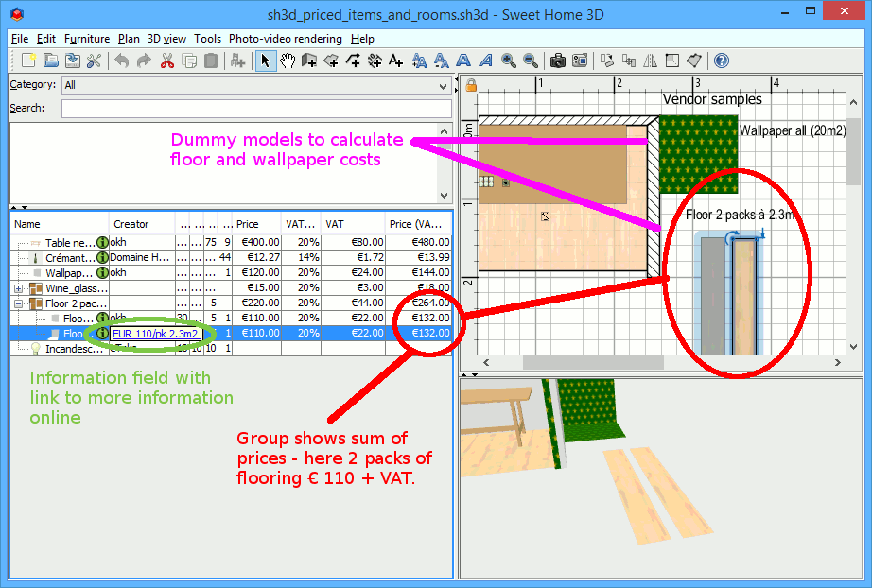The width and height of the screenshot is (872, 588).
Task: Open the Edit menu
Action: (46, 39)
